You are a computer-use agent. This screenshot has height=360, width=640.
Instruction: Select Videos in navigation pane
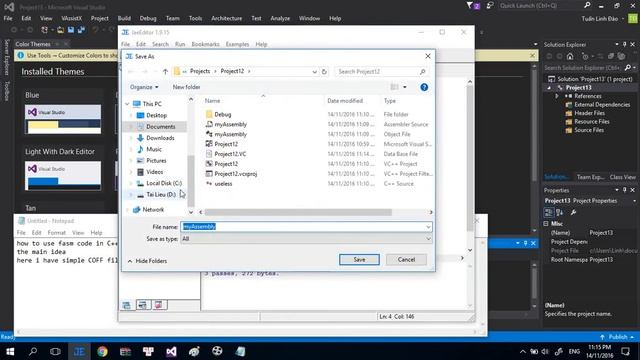click(x=155, y=172)
